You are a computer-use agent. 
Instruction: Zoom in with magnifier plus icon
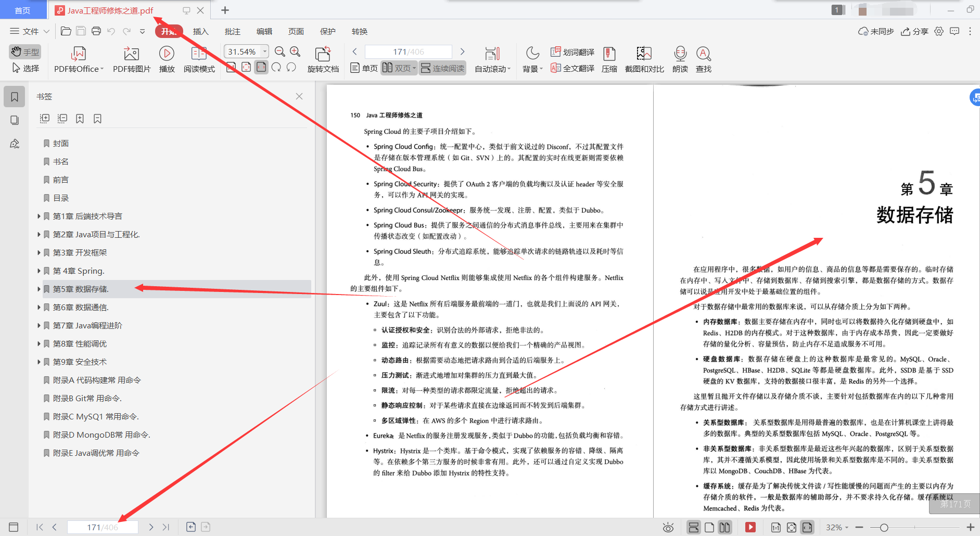pyautogui.click(x=295, y=51)
